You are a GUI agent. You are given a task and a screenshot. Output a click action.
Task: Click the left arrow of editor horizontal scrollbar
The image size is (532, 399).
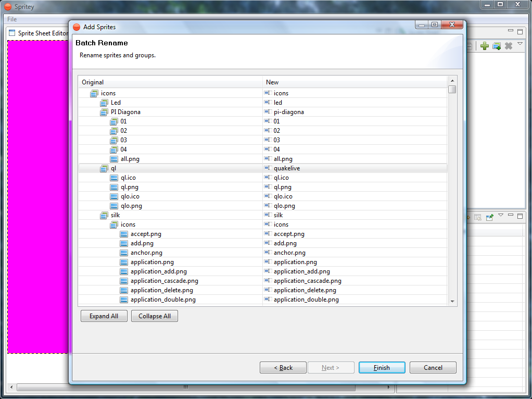point(11,387)
